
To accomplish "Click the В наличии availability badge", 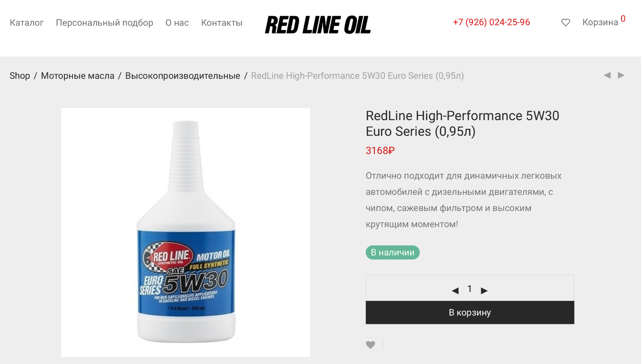I will 393,252.
